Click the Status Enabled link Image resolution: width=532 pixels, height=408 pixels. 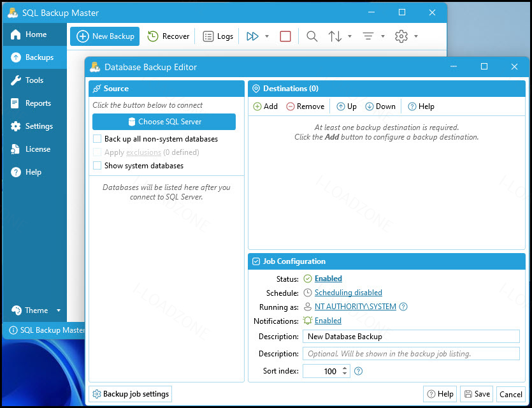pos(328,279)
